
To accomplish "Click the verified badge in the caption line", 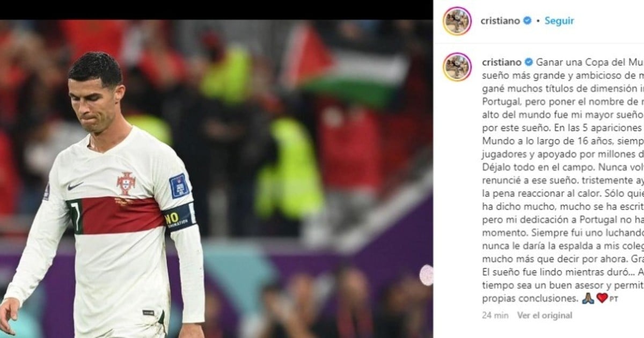I will pyautogui.click(x=528, y=62).
